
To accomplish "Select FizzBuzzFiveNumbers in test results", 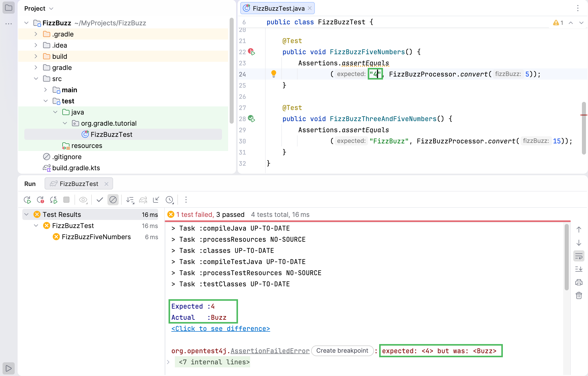I will coord(96,237).
